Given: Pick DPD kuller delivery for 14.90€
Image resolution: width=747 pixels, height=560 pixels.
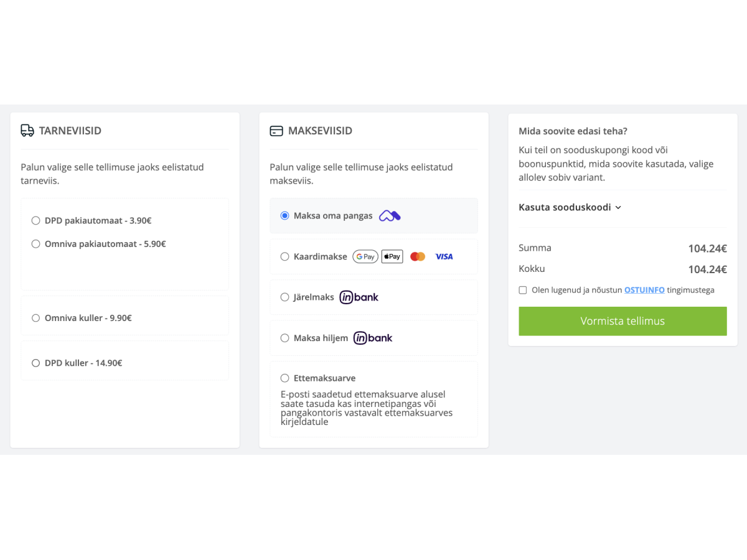Looking at the screenshot, I should tap(36, 363).
